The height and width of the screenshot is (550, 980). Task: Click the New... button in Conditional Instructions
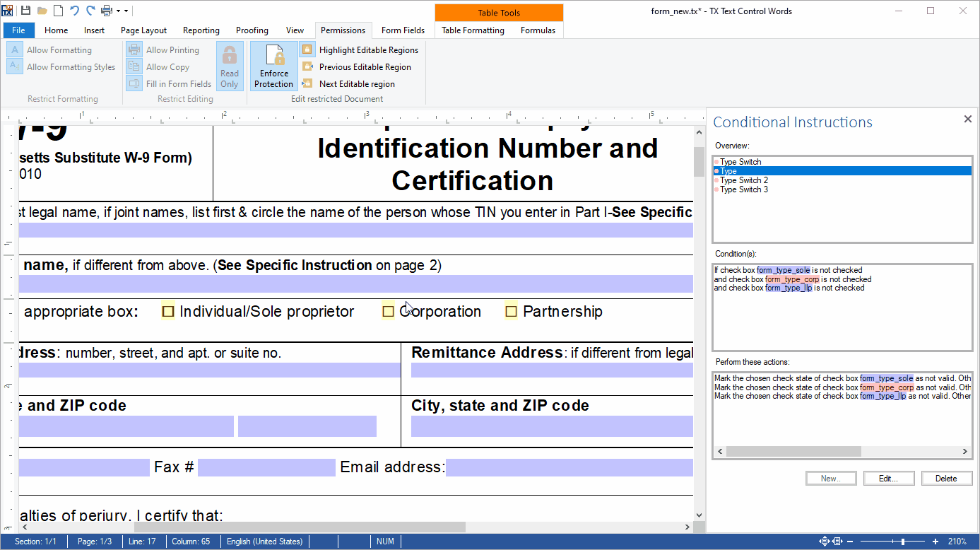[x=831, y=479]
